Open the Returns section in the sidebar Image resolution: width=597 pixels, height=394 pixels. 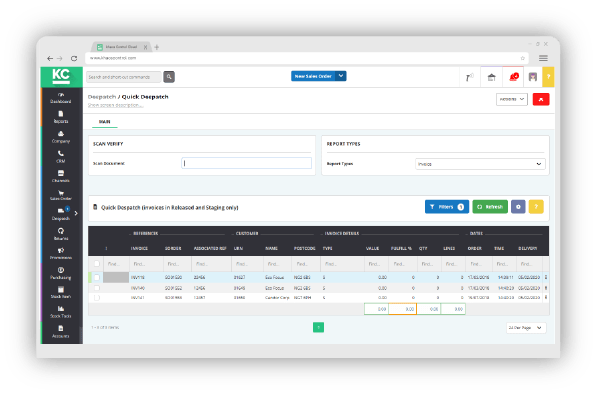tap(61, 234)
